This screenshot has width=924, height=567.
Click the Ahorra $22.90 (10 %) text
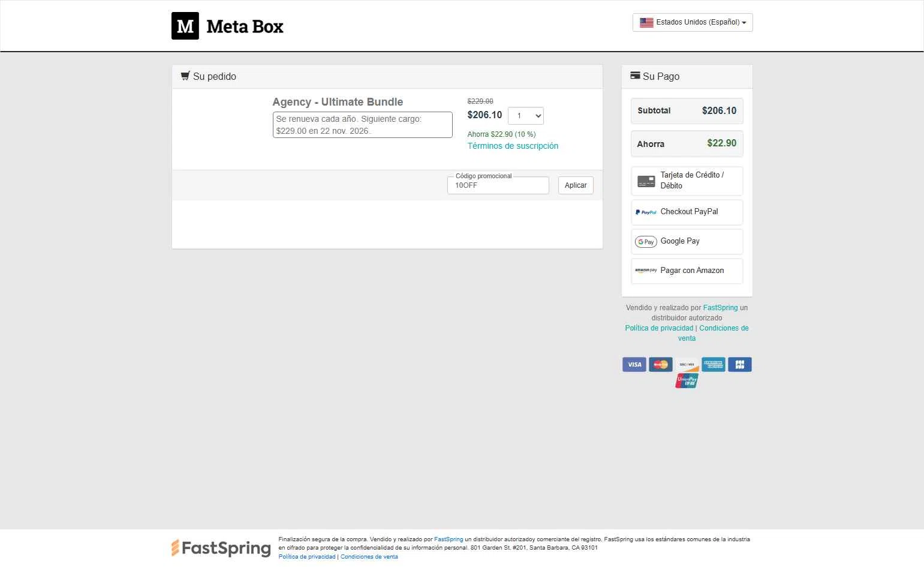click(502, 134)
